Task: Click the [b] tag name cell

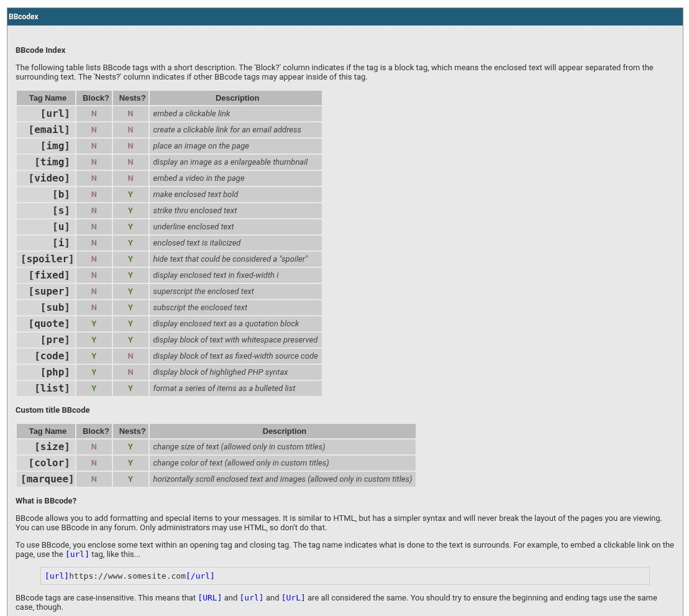Action: click(x=46, y=195)
